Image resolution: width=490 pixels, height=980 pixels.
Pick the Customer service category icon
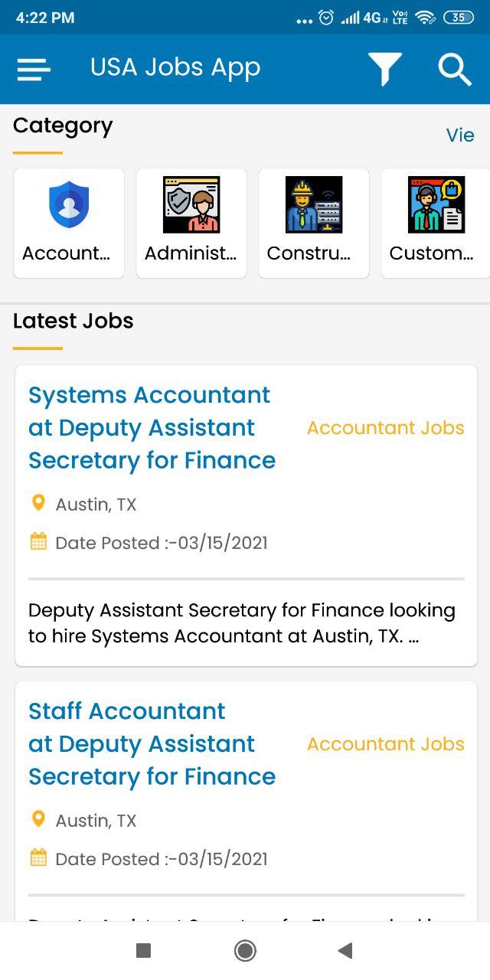436,205
